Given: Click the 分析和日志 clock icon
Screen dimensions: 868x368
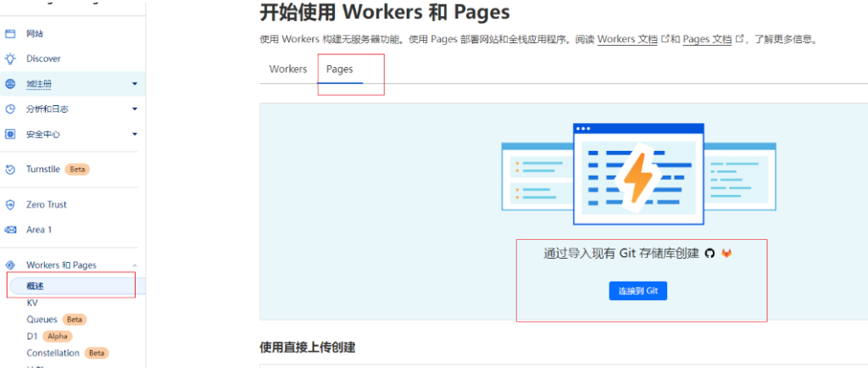Looking at the screenshot, I should [x=10, y=109].
